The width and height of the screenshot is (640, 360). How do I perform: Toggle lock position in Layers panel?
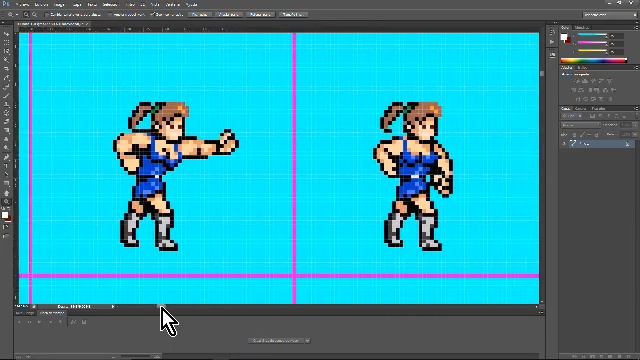click(589, 134)
